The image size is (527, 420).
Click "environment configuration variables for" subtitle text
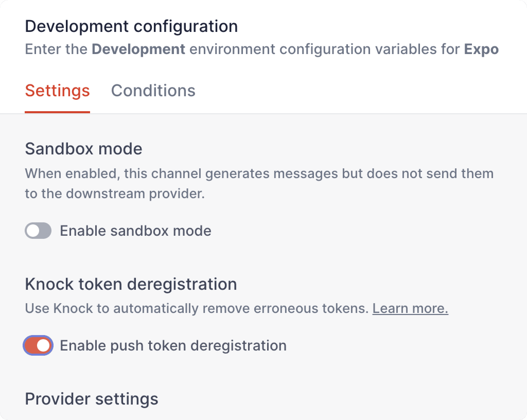point(324,49)
